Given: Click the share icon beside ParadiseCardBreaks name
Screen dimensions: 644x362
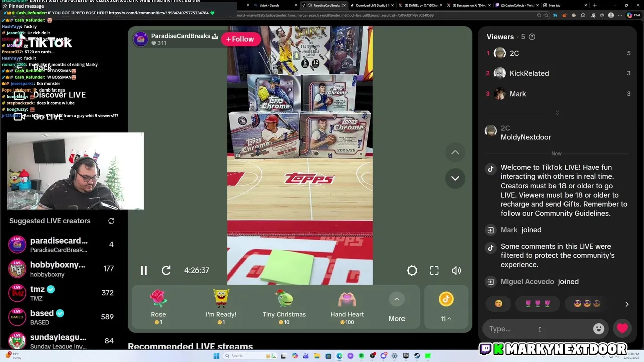Looking at the screenshot, I should 215,36.
